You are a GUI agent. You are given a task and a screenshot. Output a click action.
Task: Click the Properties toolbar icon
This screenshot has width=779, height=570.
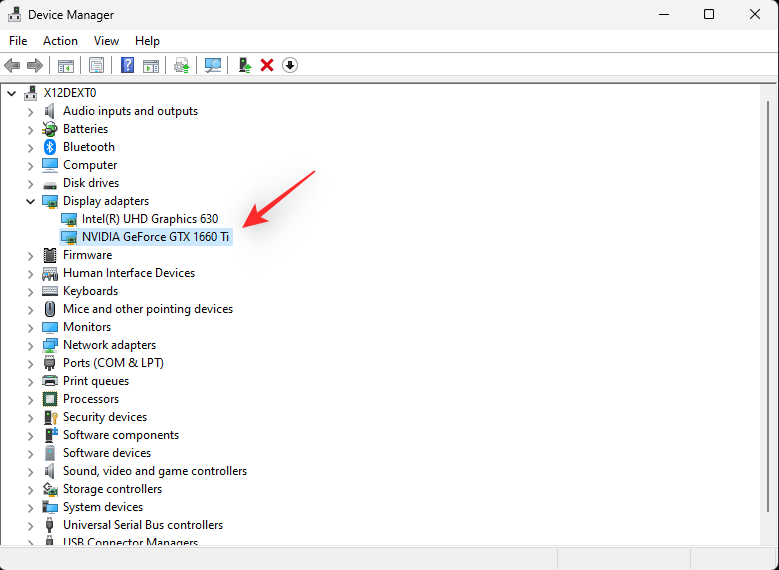(96, 65)
